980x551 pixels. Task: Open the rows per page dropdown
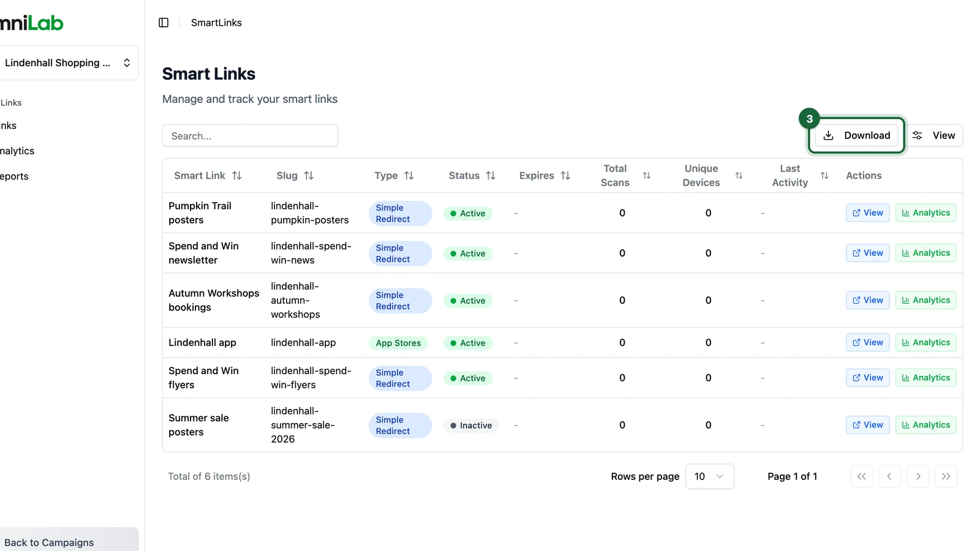(x=709, y=476)
